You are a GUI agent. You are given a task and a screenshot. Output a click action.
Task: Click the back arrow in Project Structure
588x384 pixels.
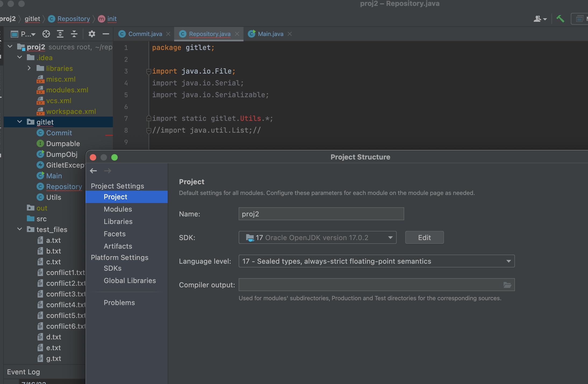click(94, 171)
